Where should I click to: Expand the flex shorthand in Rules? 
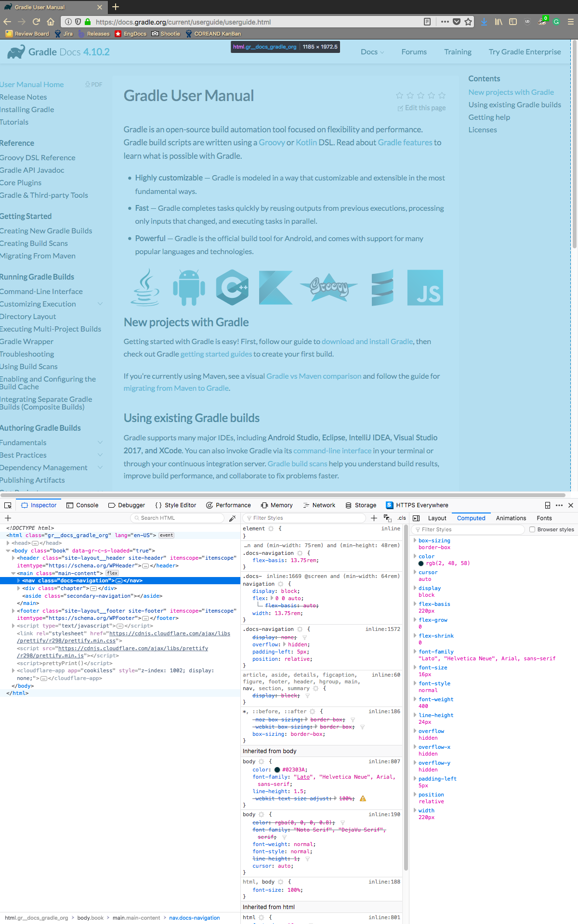[273, 598]
